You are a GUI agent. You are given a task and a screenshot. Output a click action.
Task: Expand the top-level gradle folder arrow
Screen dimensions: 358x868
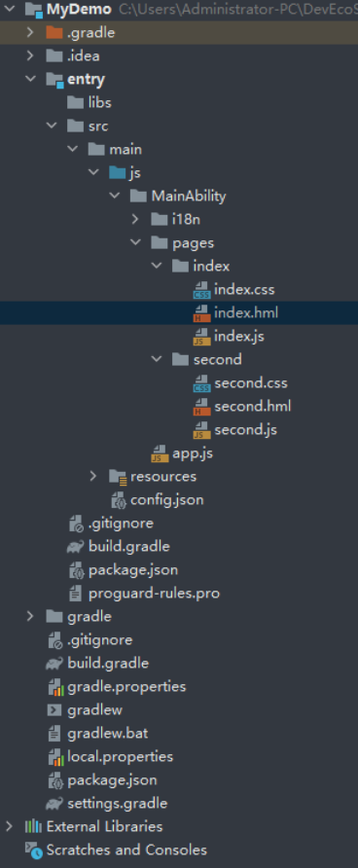click(x=30, y=616)
